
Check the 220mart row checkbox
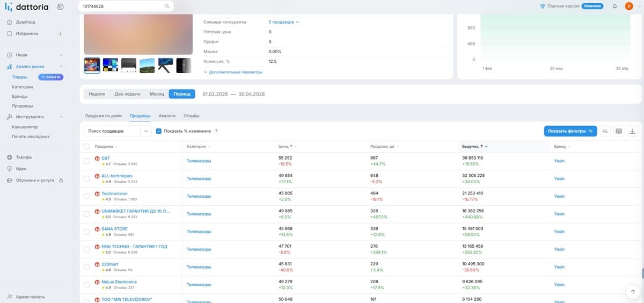pyautogui.click(x=87, y=267)
